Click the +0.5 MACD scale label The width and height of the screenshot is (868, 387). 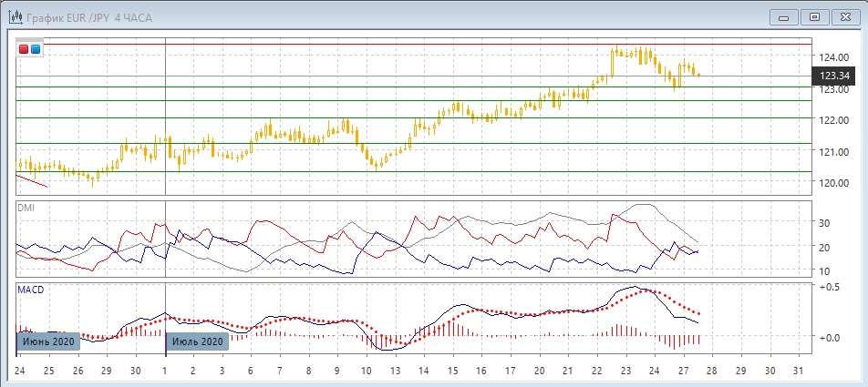(828, 287)
